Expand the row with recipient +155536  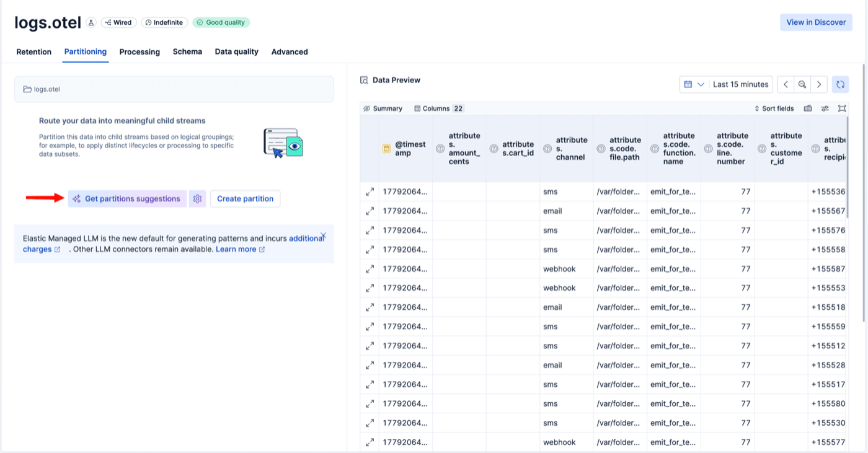pyautogui.click(x=370, y=191)
